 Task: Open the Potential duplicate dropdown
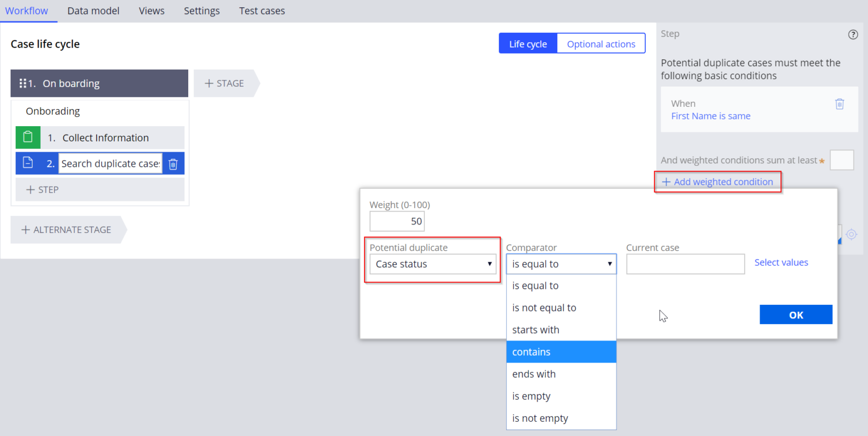(432, 264)
